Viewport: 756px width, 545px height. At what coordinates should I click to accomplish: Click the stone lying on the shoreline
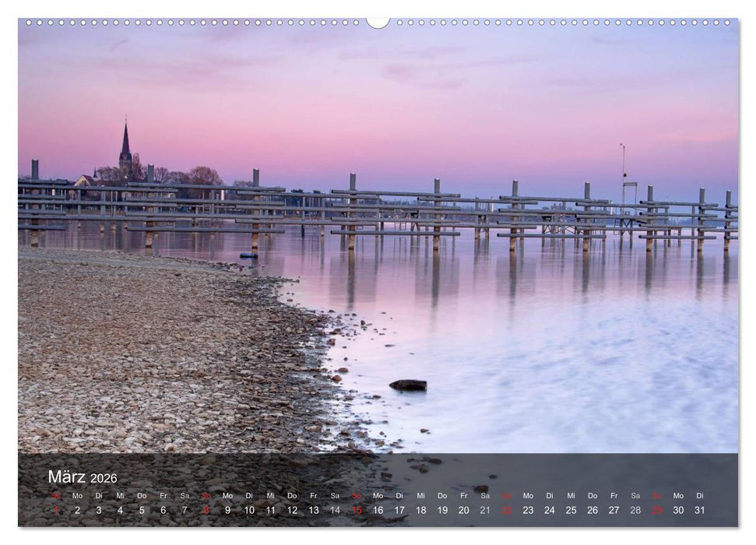coord(409,387)
